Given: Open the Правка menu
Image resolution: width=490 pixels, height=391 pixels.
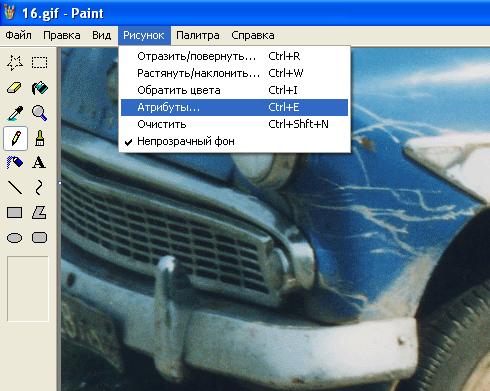Looking at the screenshot, I should (62, 35).
